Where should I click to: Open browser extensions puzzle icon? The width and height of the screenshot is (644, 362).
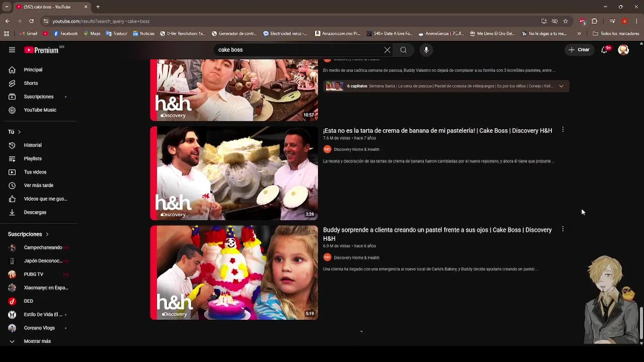tap(595, 21)
